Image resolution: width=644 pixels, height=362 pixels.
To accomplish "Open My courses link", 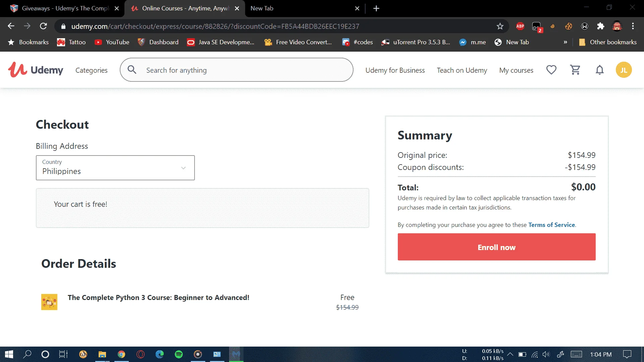I will [516, 70].
